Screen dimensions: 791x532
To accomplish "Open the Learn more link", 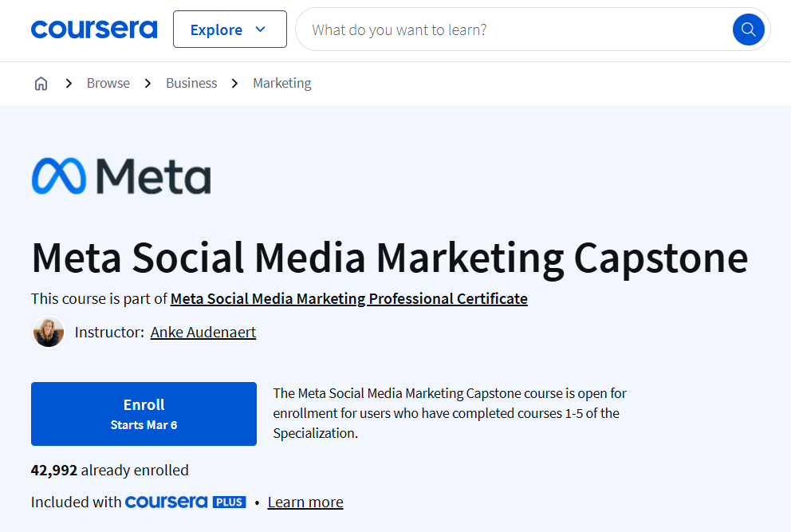I will coord(305,502).
